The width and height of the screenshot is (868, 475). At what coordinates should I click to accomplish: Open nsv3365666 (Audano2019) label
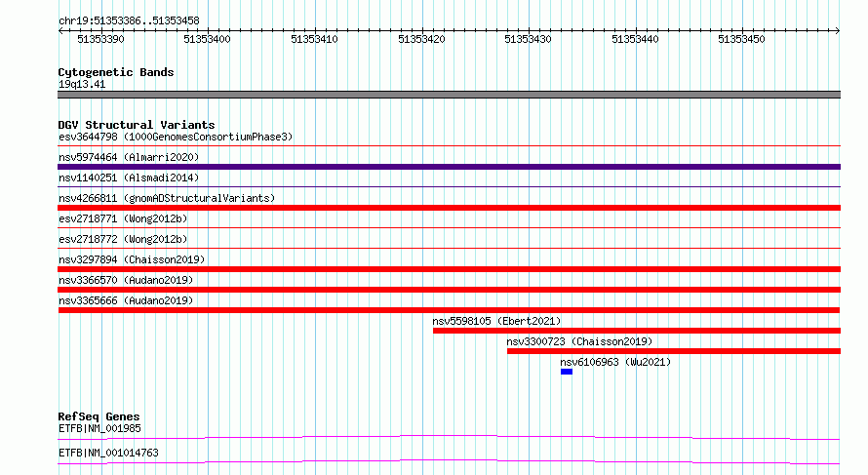coord(126,300)
